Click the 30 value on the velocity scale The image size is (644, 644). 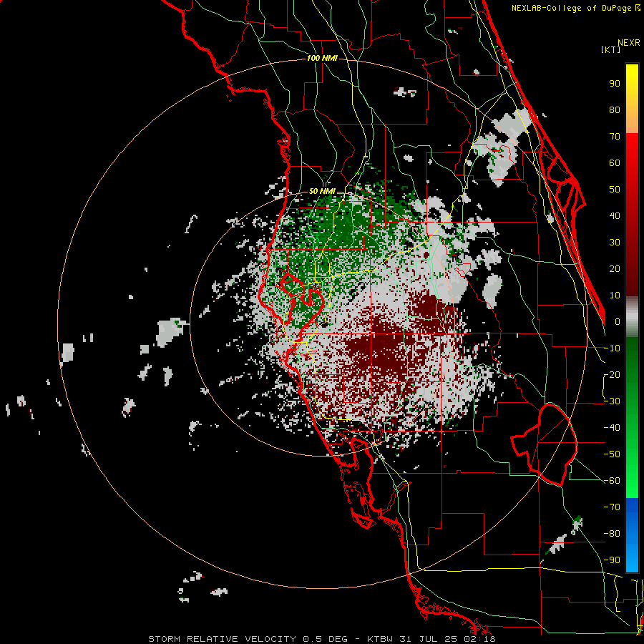point(615,243)
